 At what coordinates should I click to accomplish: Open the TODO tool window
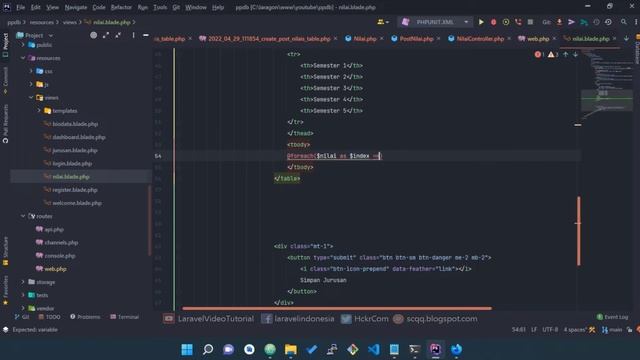coord(49,317)
